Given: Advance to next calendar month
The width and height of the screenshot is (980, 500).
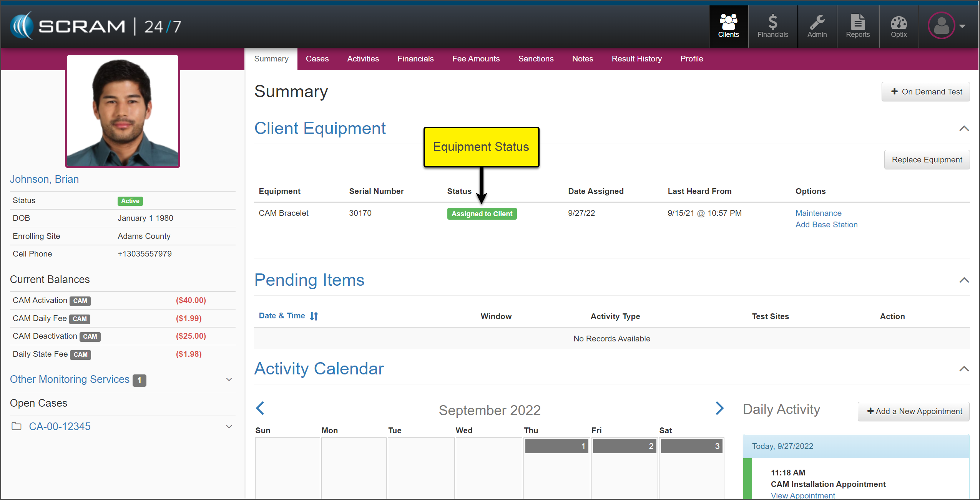Looking at the screenshot, I should [719, 408].
